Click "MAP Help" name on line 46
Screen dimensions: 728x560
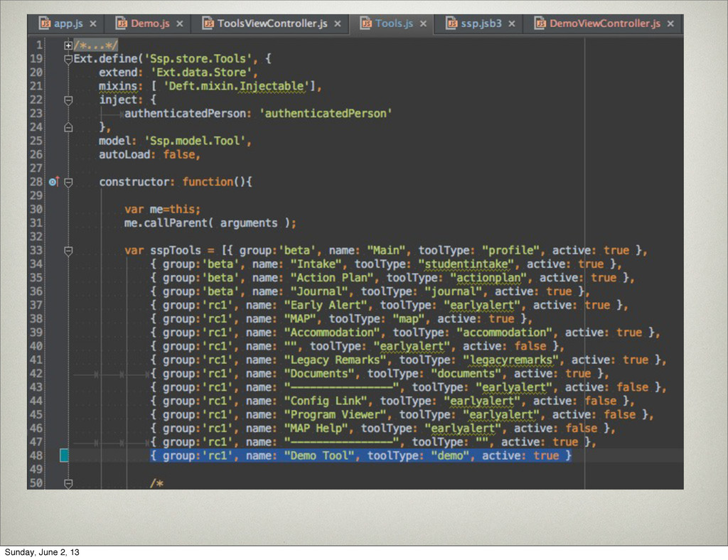coord(316,429)
